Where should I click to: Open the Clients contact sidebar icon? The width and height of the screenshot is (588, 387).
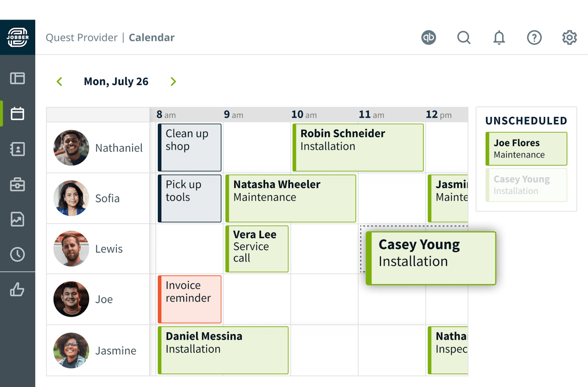pyautogui.click(x=17, y=149)
